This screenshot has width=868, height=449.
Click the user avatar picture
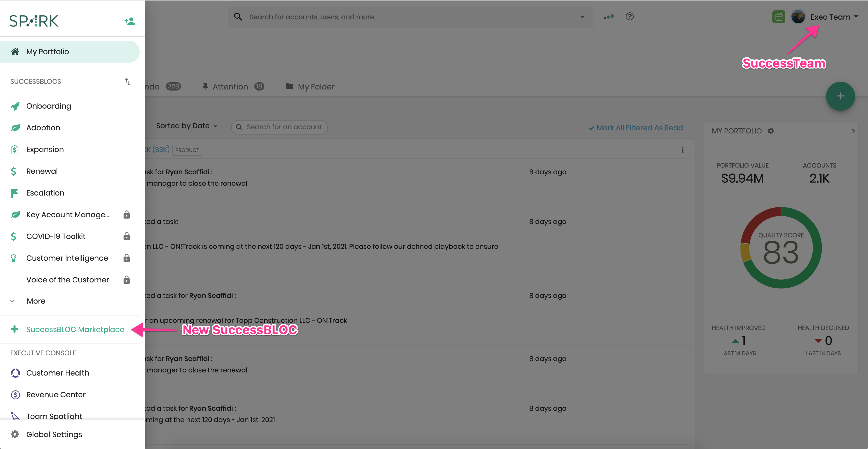798,17
